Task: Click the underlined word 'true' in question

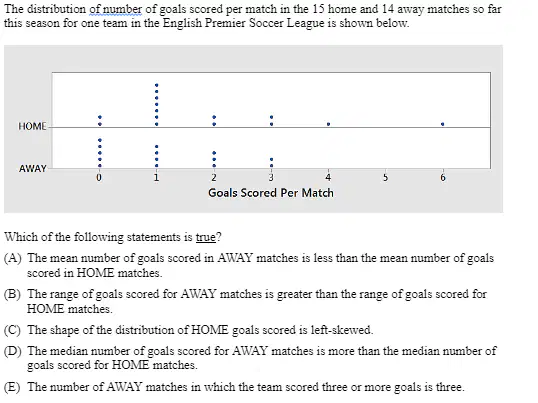Action: [x=206, y=237]
